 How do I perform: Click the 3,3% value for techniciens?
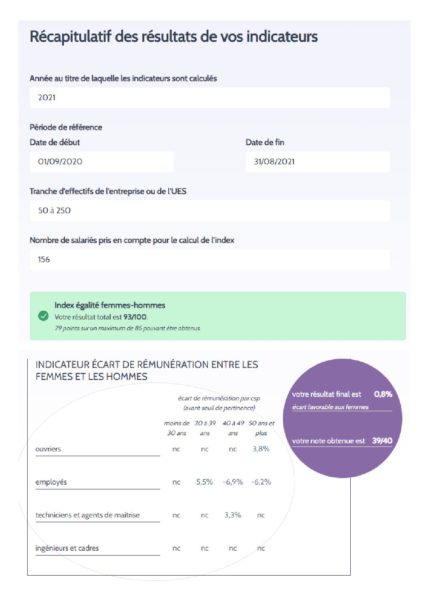pyautogui.click(x=233, y=515)
